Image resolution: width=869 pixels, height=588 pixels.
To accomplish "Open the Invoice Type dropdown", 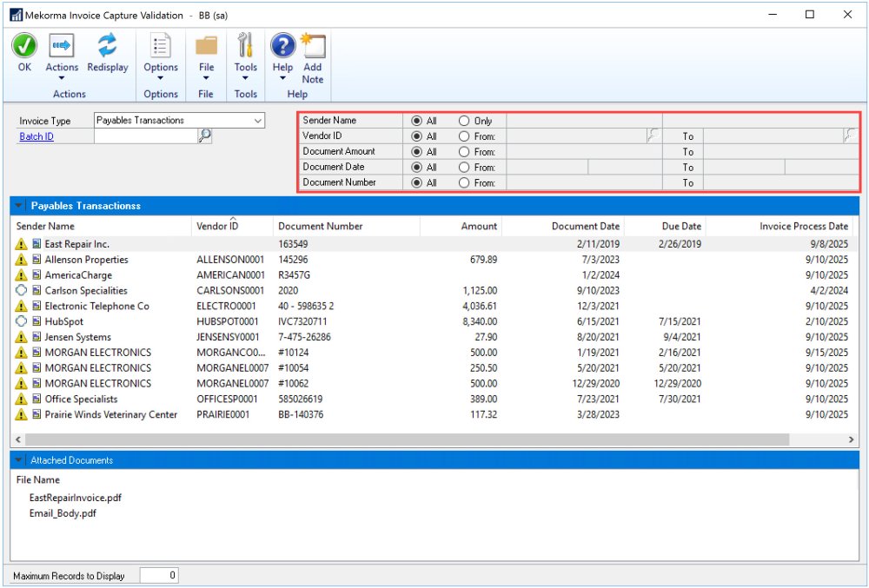I will pos(258,121).
